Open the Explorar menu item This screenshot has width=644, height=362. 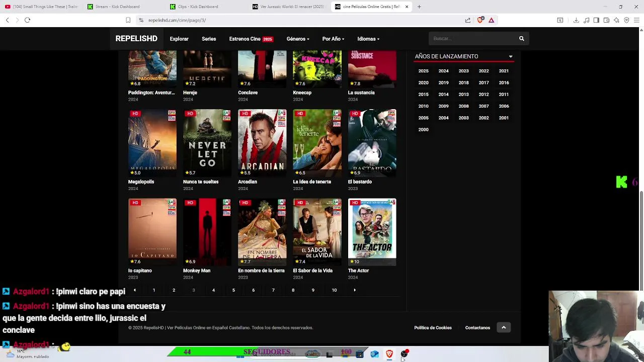(x=179, y=39)
